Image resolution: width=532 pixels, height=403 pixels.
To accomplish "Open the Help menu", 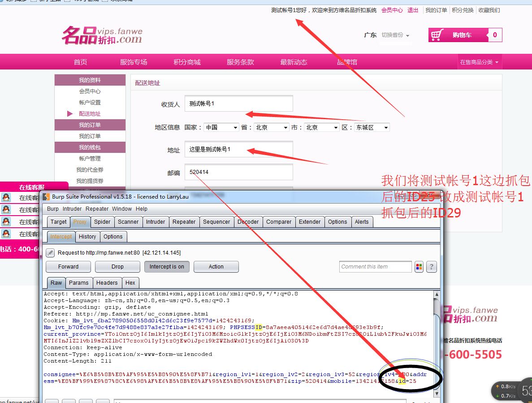I will tap(142, 209).
